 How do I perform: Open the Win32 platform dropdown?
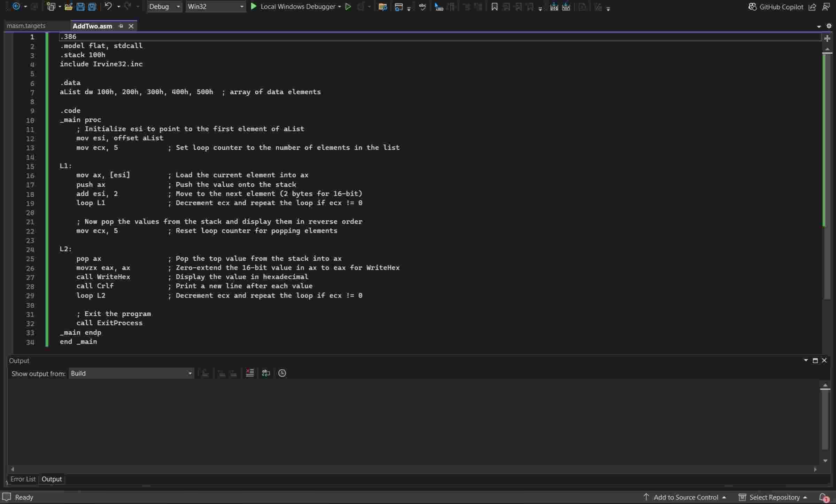[215, 7]
